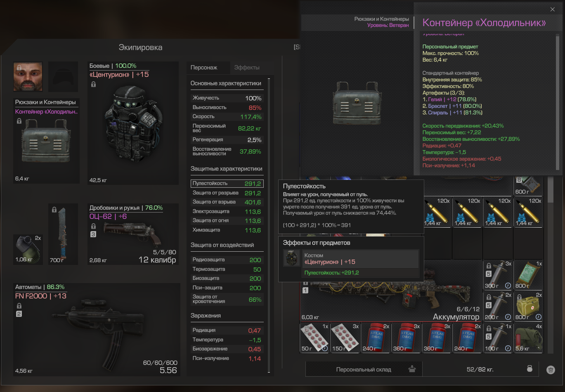The image size is (565, 392).
Task: Click the lock icon on the armor slot
Action: tap(94, 84)
